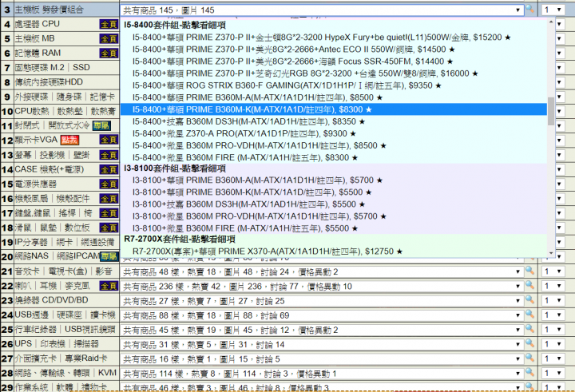Open the 全頁 badge next to CASE 機殼(+電源)

tap(109, 170)
